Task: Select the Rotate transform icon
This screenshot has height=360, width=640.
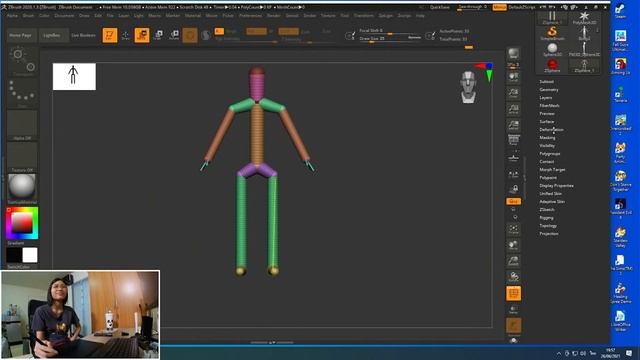Action: click(x=174, y=35)
